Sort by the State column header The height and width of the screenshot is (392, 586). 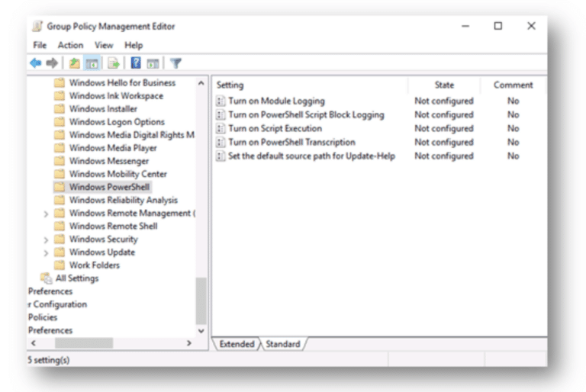click(444, 85)
